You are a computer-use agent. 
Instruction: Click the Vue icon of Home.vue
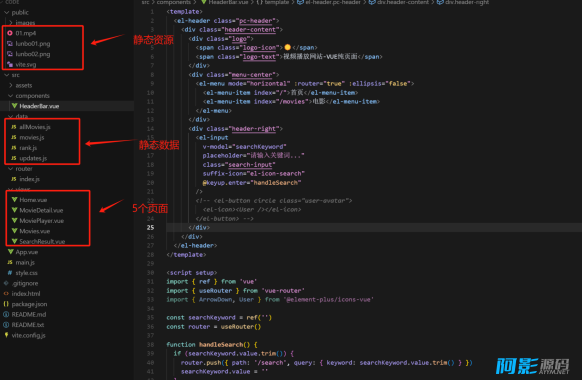14,200
